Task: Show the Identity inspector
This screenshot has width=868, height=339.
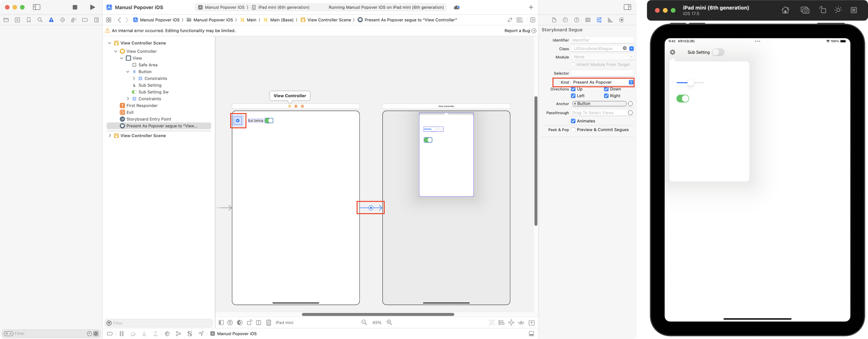Action: 588,20
